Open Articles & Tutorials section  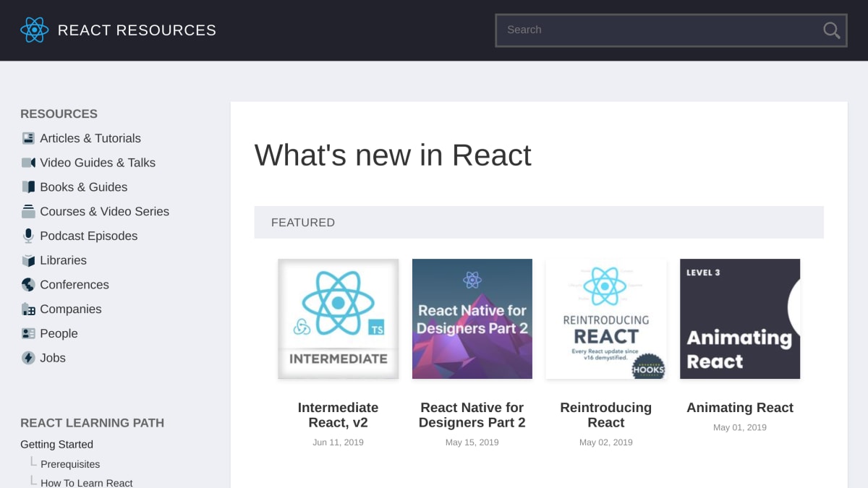(x=90, y=138)
